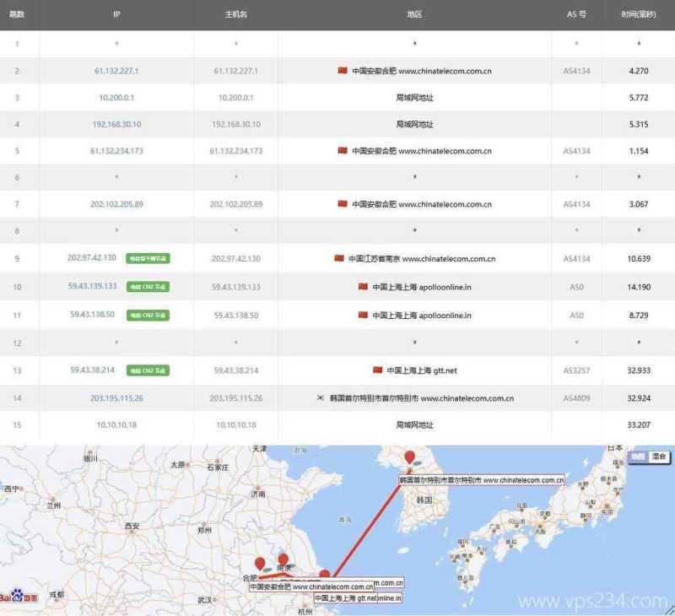
Task: Click the China flag icon in row 7
Action: tap(343, 203)
